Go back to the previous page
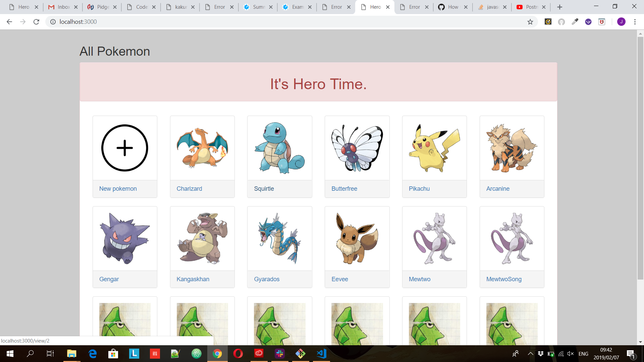Screen dimensions: 644x362 [9, 22]
